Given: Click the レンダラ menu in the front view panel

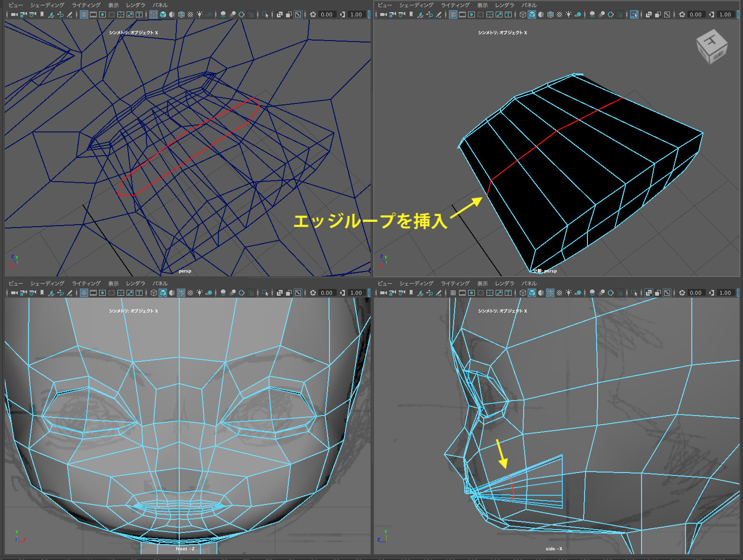Looking at the screenshot, I should 136,284.
